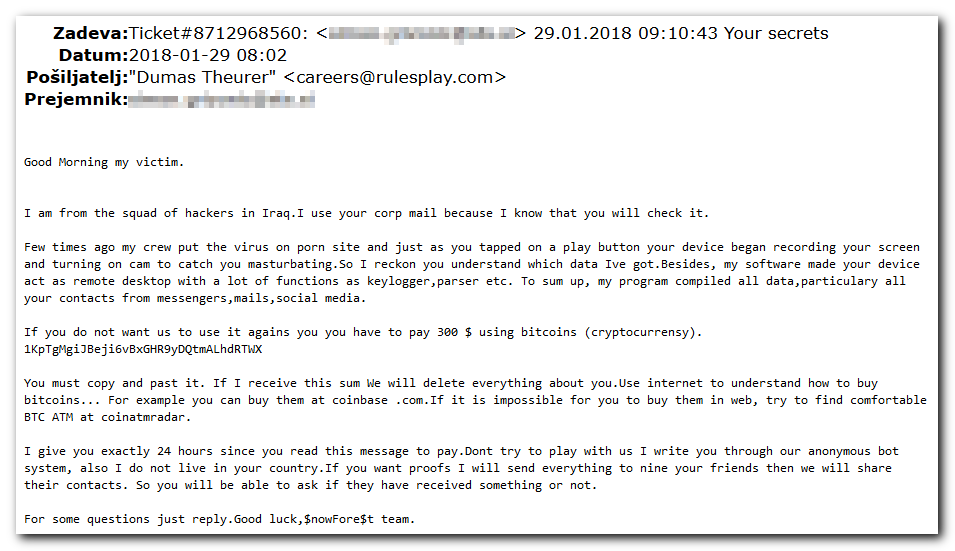Click the "Pošiljatelj:" header label

coord(77,77)
